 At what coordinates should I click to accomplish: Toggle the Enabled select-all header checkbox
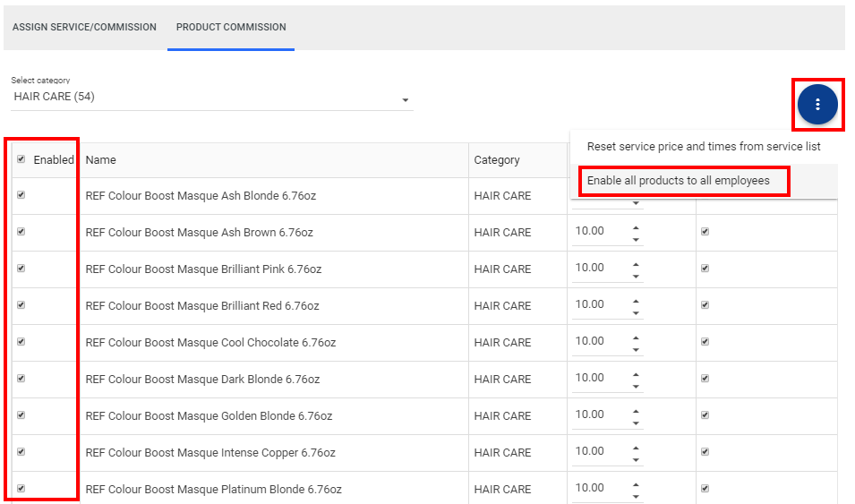(21, 159)
